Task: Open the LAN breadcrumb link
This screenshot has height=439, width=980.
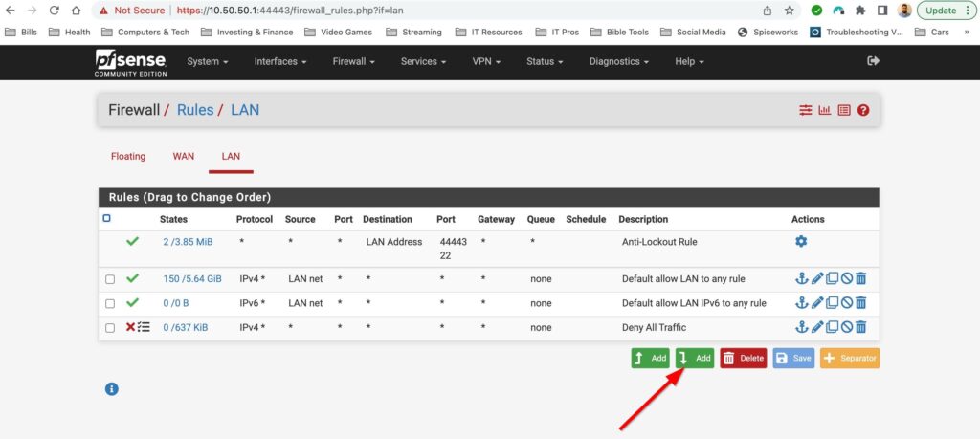Action: pyautogui.click(x=245, y=110)
